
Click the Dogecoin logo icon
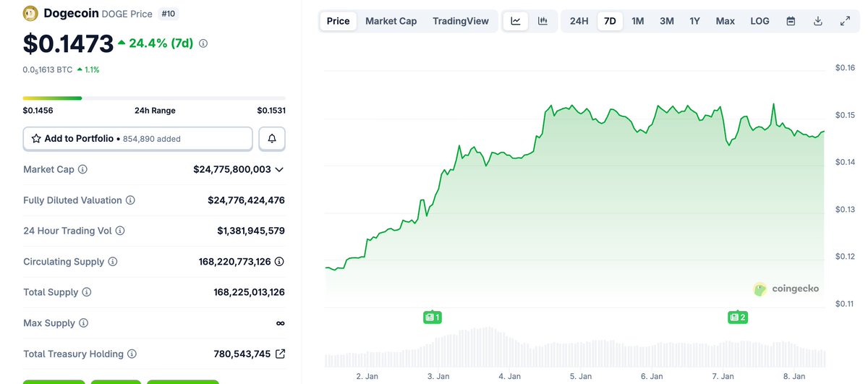pyautogui.click(x=30, y=13)
